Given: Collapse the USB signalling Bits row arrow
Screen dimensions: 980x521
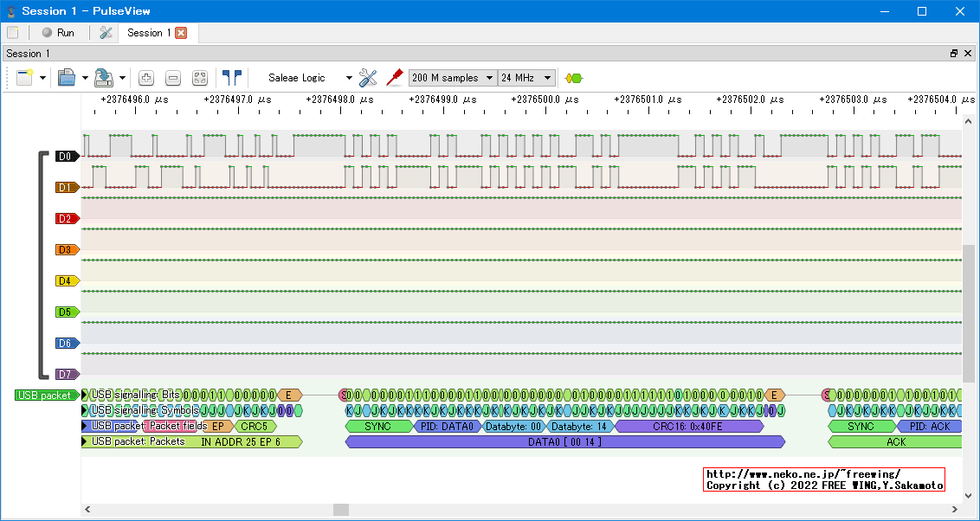Looking at the screenshot, I should pos(85,395).
